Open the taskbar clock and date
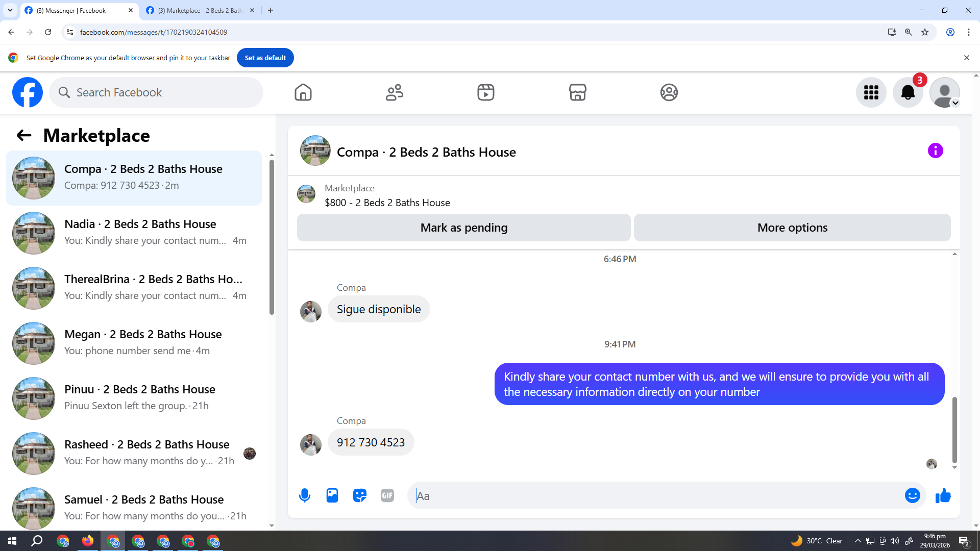 [x=935, y=541]
